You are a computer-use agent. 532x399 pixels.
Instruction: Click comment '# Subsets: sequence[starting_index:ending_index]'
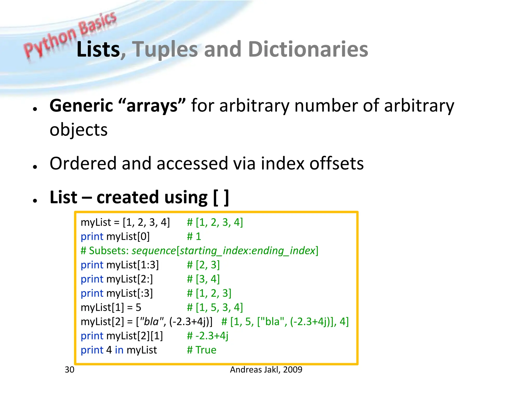[x=199, y=251]
